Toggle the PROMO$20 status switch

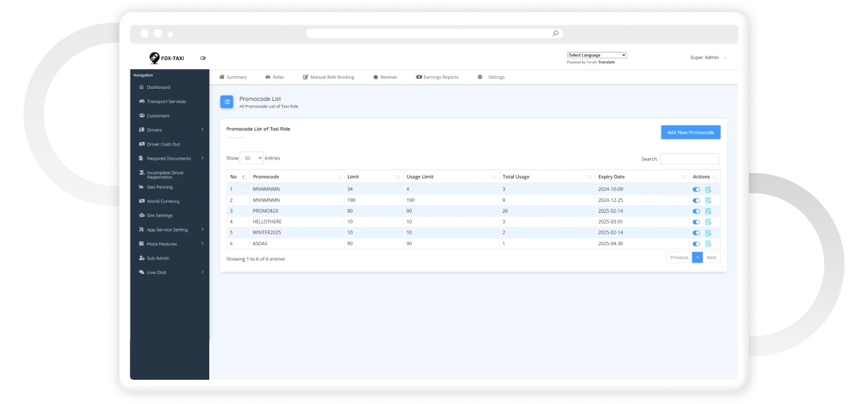click(696, 211)
